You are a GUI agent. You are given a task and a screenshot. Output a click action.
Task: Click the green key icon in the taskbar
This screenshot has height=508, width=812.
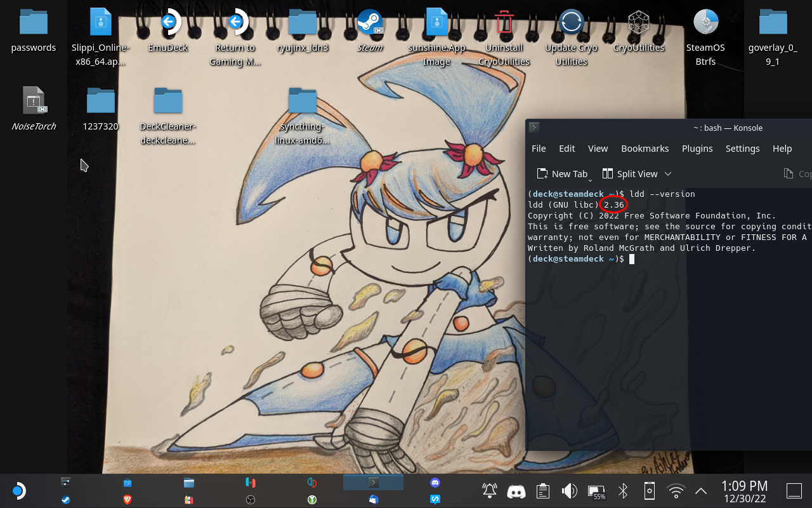click(311, 500)
